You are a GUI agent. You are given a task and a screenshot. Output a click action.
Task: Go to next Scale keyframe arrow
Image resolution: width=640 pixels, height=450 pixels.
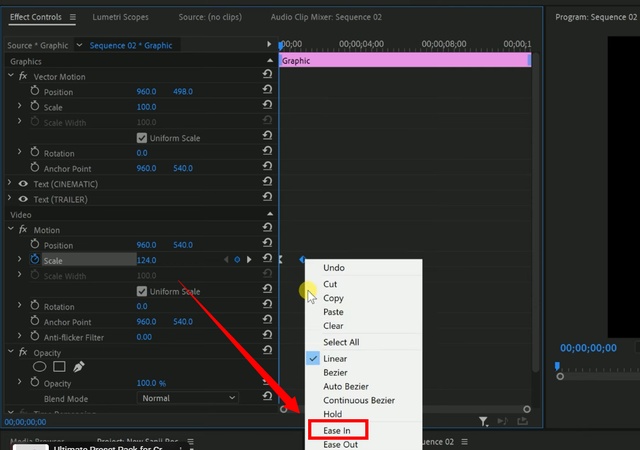249,260
